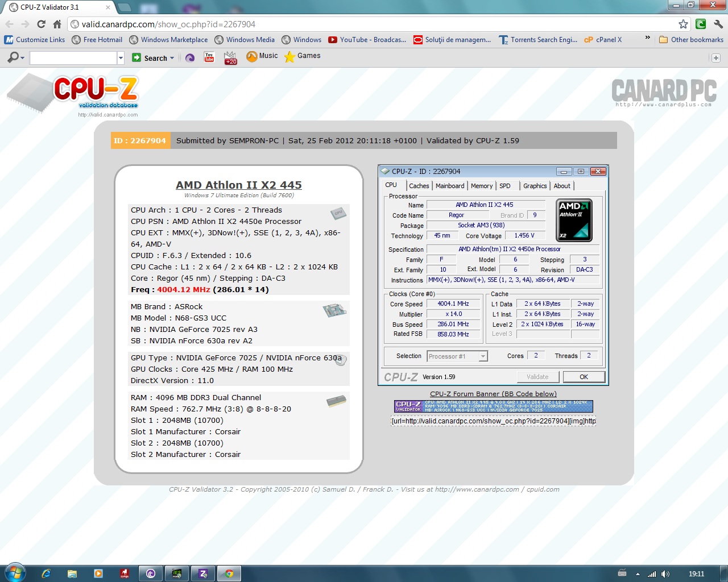This screenshot has width=728, height=582.
Task: Click the OK button in CPU-Z
Action: click(584, 377)
